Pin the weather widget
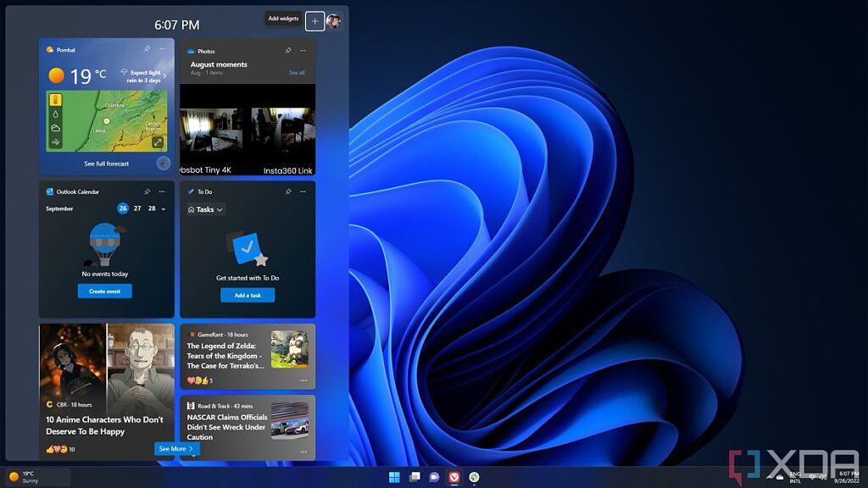Image resolution: width=868 pixels, height=488 pixels. [x=146, y=50]
